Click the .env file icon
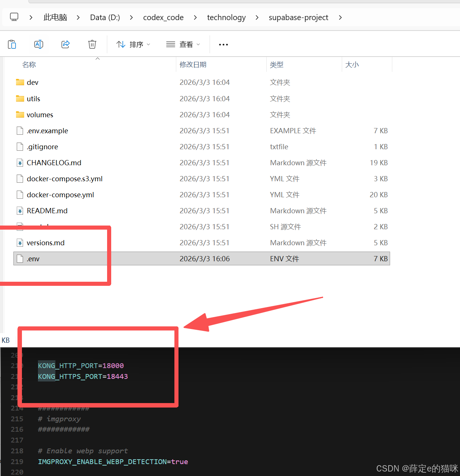Image resolution: width=460 pixels, height=476 pixels. (x=20, y=259)
